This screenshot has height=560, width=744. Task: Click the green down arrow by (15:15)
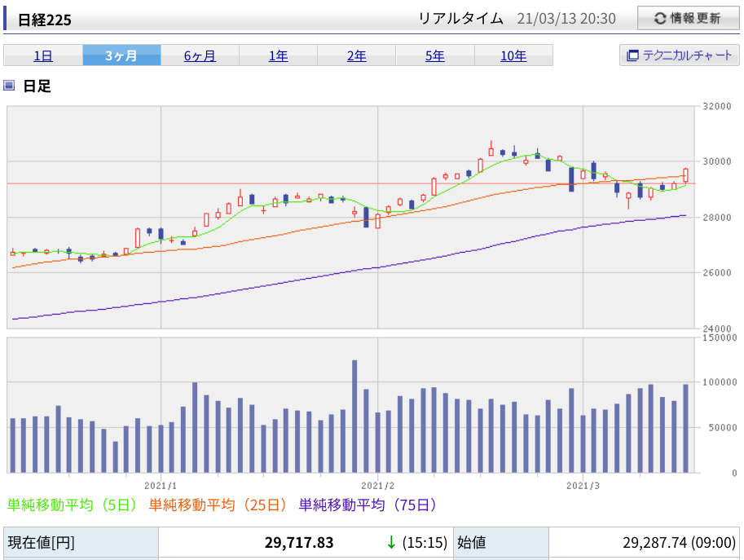[x=391, y=542]
